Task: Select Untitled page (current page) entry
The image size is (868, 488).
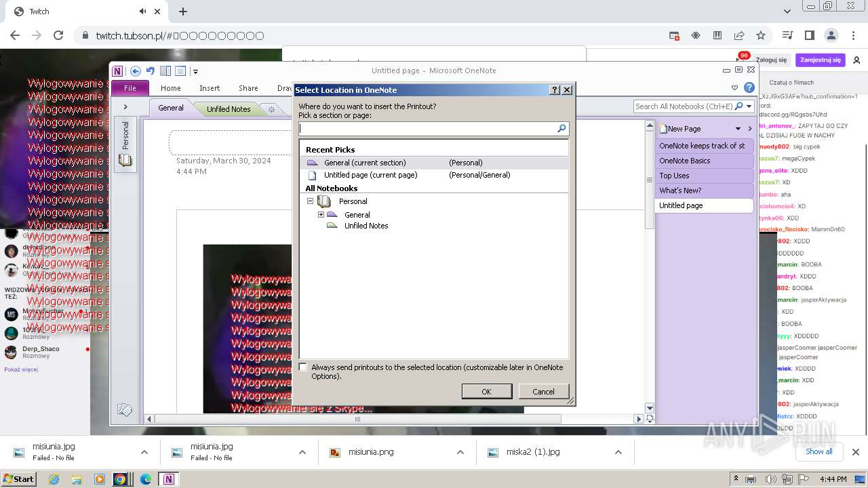Action: coord(434,175)
